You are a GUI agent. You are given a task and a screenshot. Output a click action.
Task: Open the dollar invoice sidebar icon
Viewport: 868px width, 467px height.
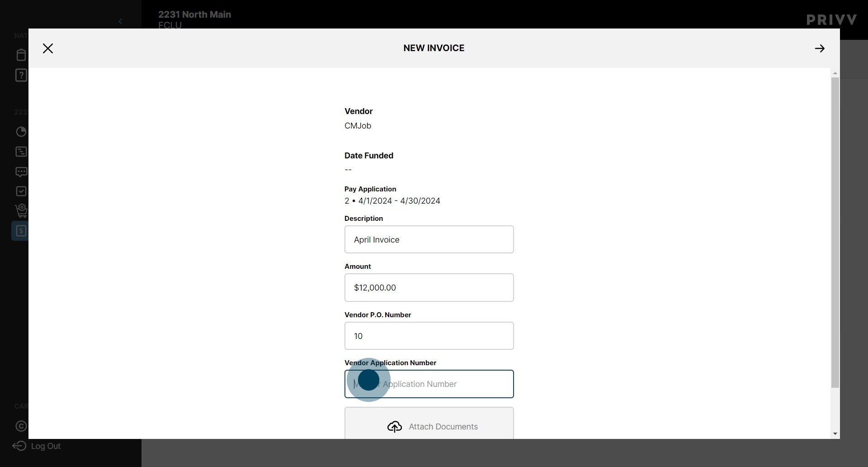pos(20,231)
